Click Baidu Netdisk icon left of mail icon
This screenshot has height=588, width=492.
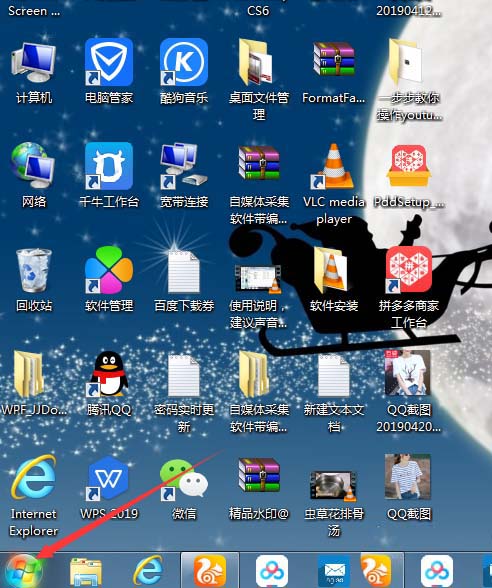272,572
